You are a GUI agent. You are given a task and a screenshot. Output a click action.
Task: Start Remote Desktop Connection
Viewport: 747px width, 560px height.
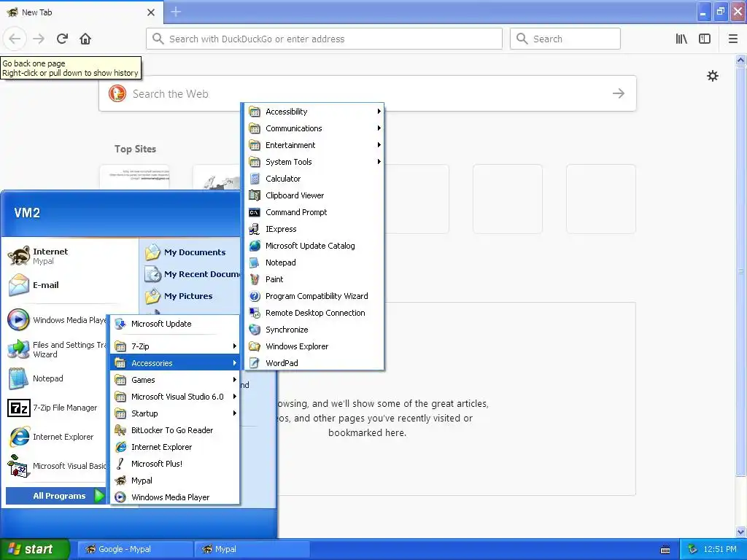[x=314, y=313]
